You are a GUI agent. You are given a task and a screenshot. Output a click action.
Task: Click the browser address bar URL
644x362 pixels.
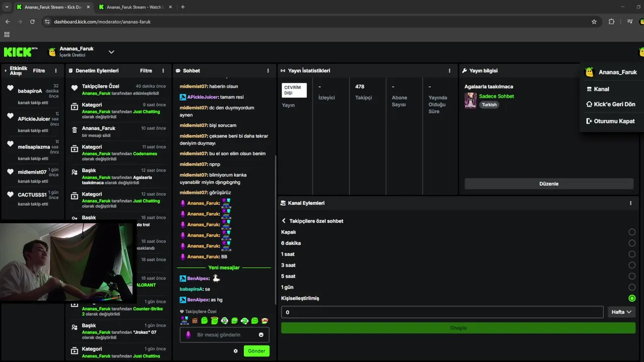102,22
